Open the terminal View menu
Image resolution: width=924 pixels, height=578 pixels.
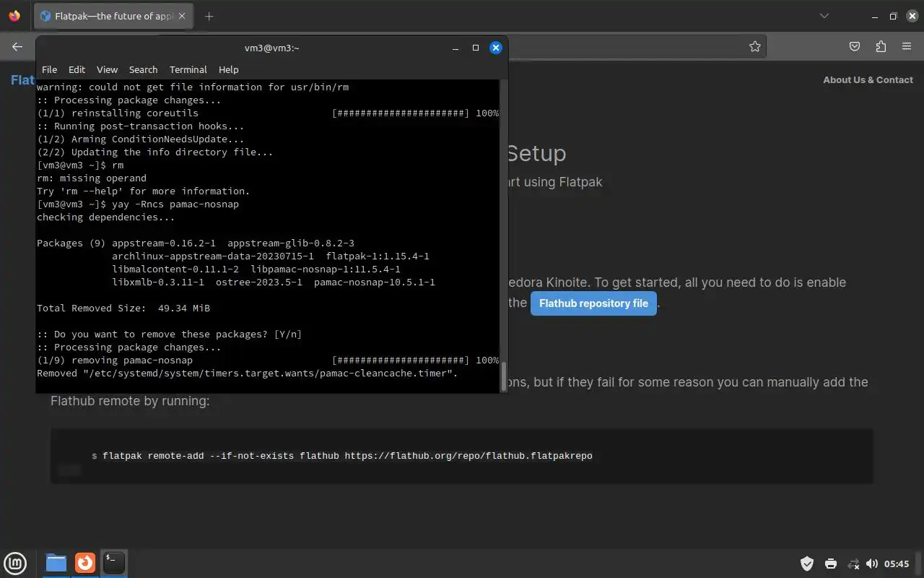click(x=107, y=69)
